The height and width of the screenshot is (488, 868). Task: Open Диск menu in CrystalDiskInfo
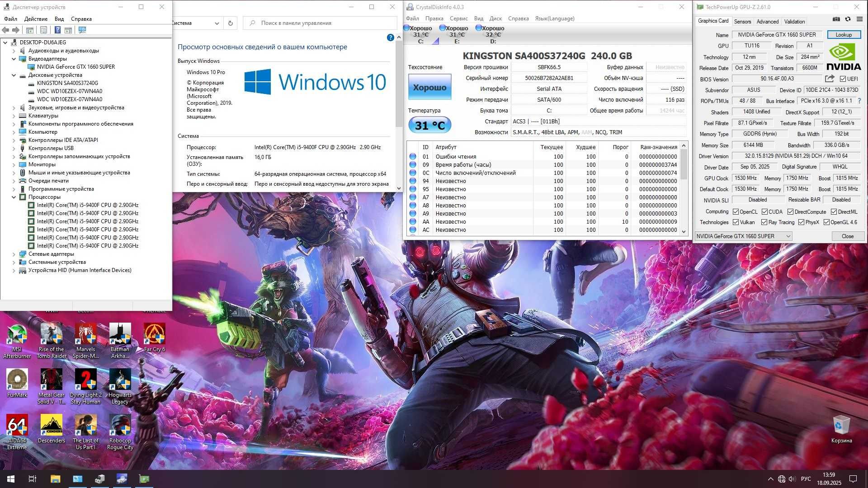pyautogui.click(x=495, y=19)
